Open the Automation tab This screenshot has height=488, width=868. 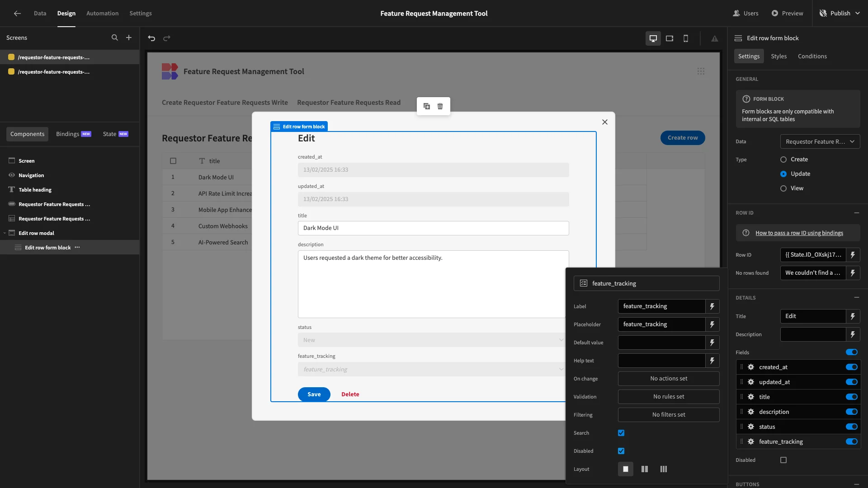(102, 13)
